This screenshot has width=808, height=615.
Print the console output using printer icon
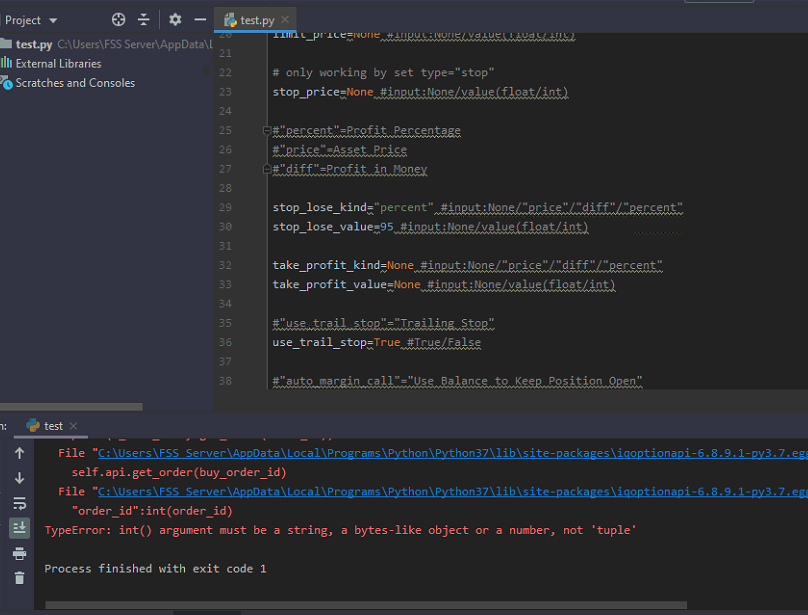(19, 554)
